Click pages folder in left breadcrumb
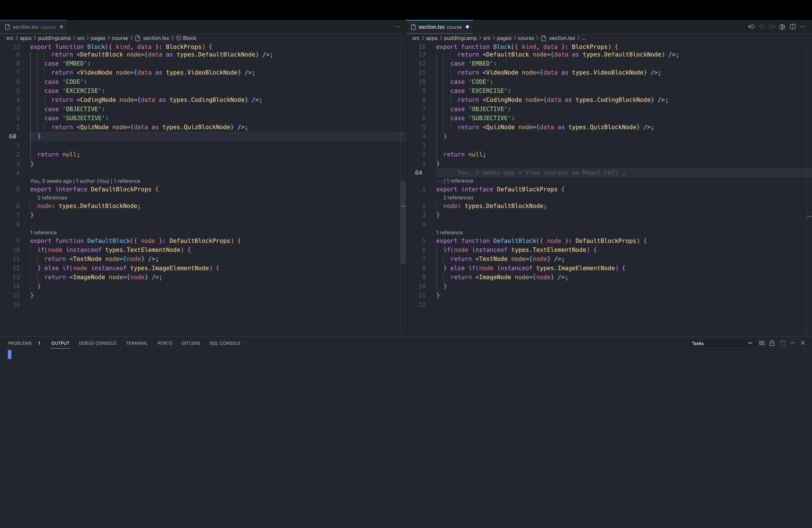 click(x=98, y=38)
